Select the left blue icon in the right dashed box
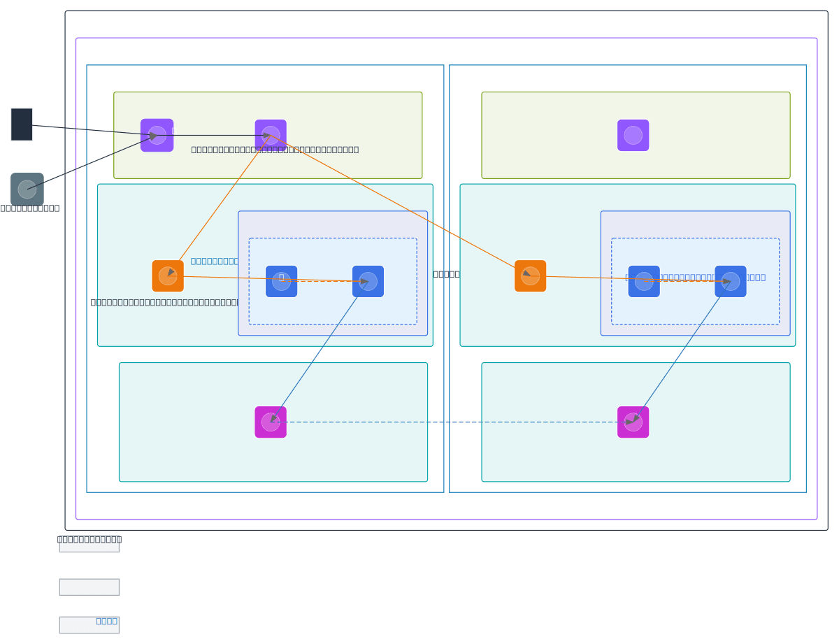839x644 pixels. 643,281
